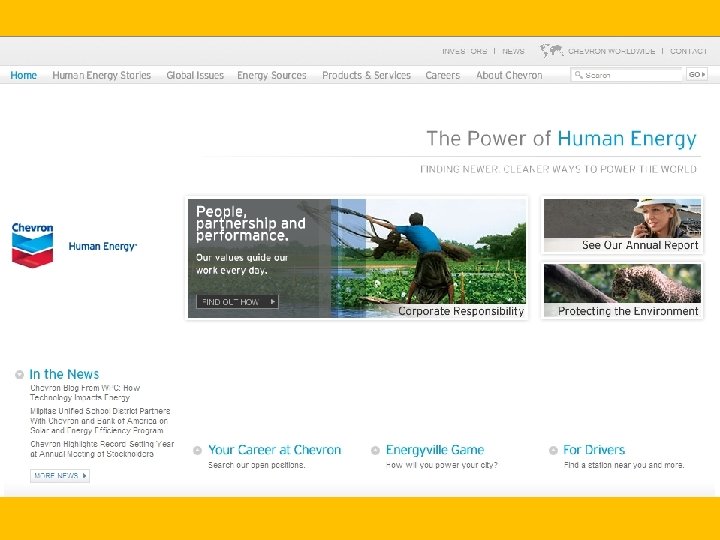The width and height of the screenshot is (720, 540).
Task: Open Products & Services menu
Action: tap(366, 75)
